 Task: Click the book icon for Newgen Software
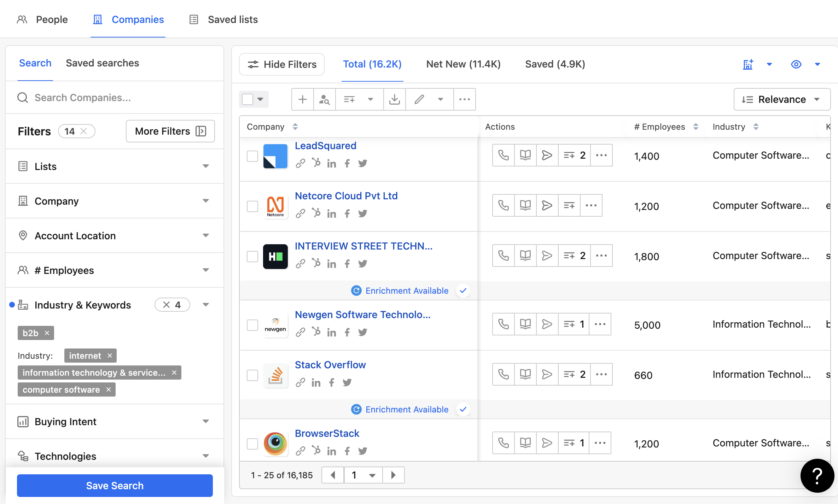[x=525, y=324]
